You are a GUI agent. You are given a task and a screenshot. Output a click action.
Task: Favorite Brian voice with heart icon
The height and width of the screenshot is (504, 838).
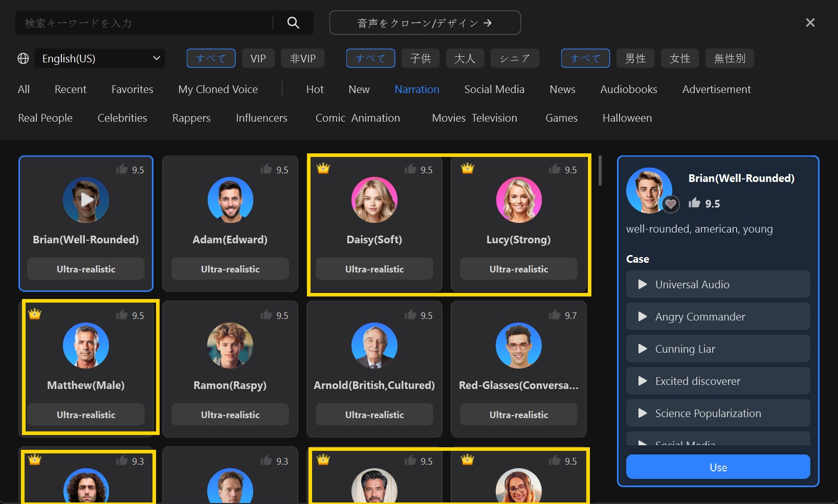(x=671, y=204)
